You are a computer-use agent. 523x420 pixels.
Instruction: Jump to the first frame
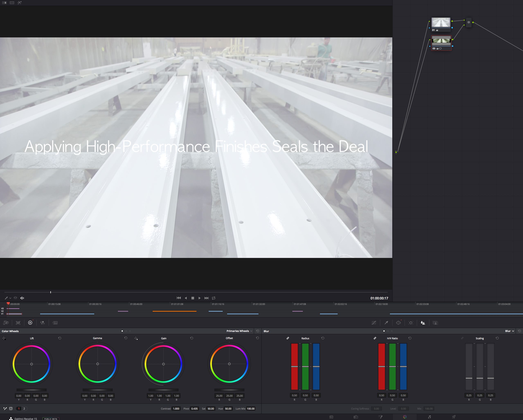[x=179, y=298]
